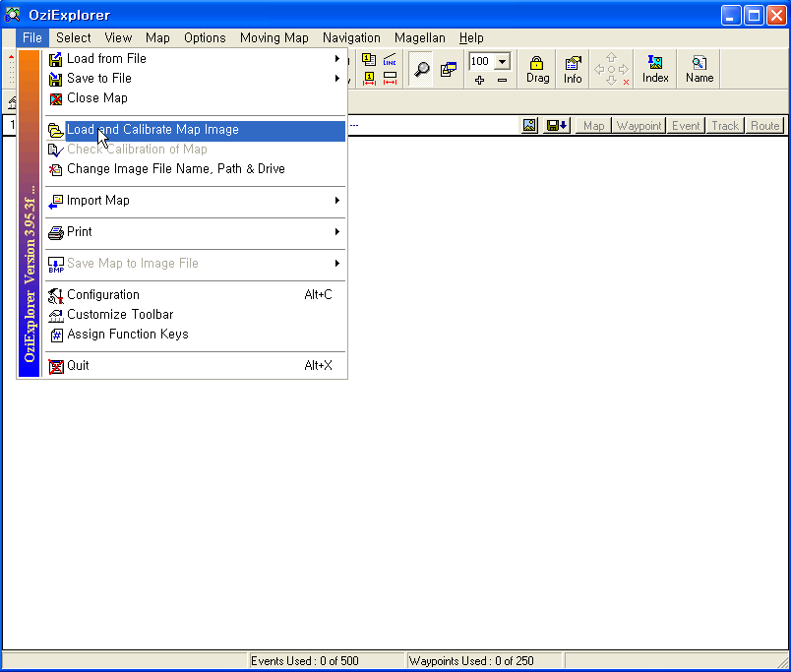Image resolution: width=791 pixels, height=672 pixels.
Task: Click the red X beside the pan arrows
Action: (626, 82)
